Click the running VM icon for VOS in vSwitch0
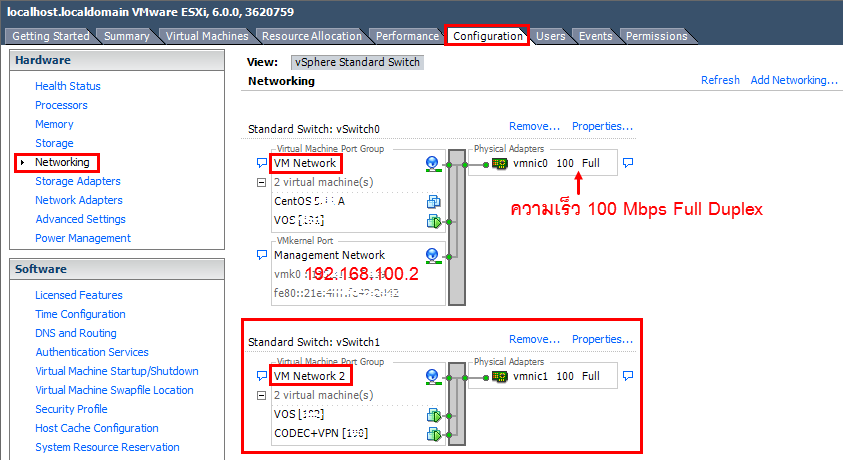 434,221
